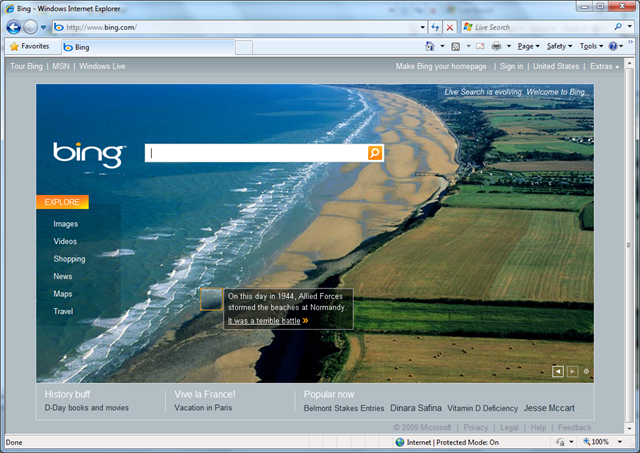Open a new blank tab
The image size is (640, 453).
point(244,48)
